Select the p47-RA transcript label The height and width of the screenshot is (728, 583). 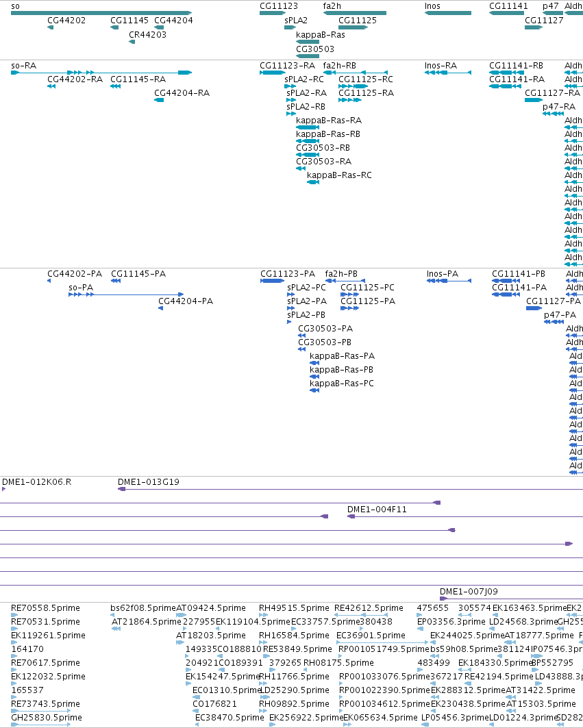point(559,107)
